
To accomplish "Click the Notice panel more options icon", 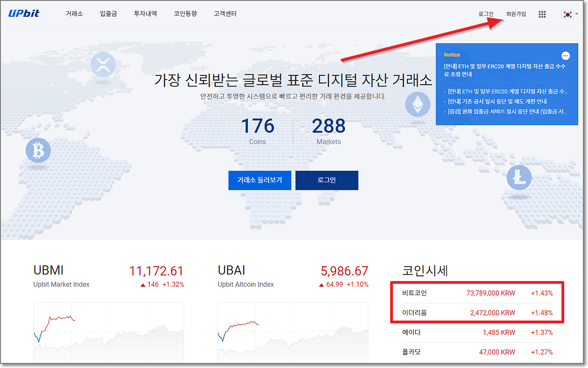I will tap(566, 56).
